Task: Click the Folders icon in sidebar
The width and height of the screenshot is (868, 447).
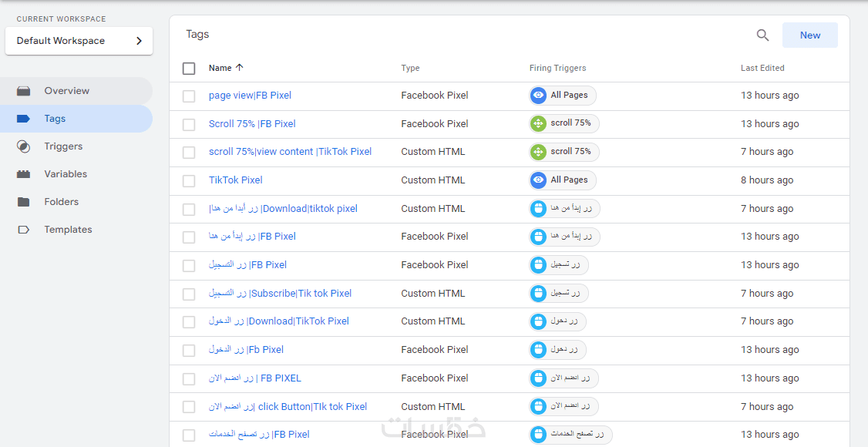Action: (24, 202)
